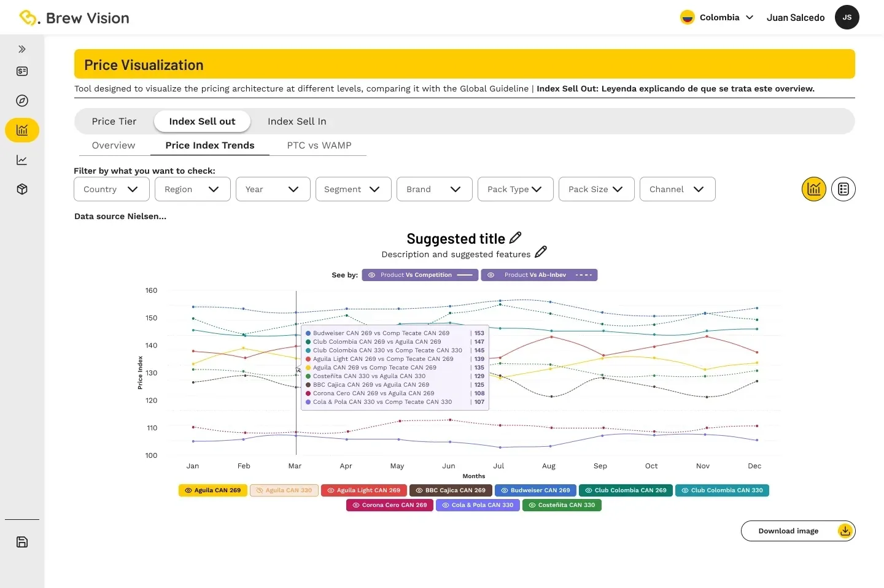Hide Club Colombia CAN 330 series
The height and width of the screenshot is (588, 884).
point(722,490)
